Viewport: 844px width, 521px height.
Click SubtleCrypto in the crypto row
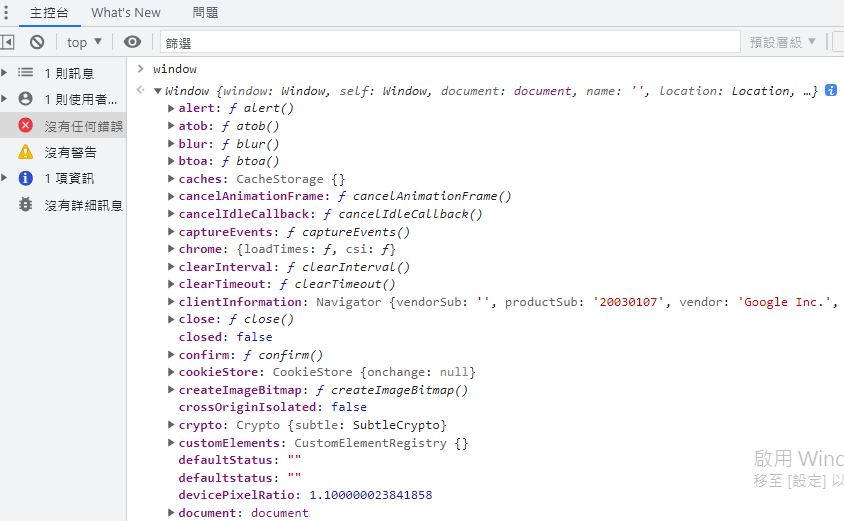point(396,425)
